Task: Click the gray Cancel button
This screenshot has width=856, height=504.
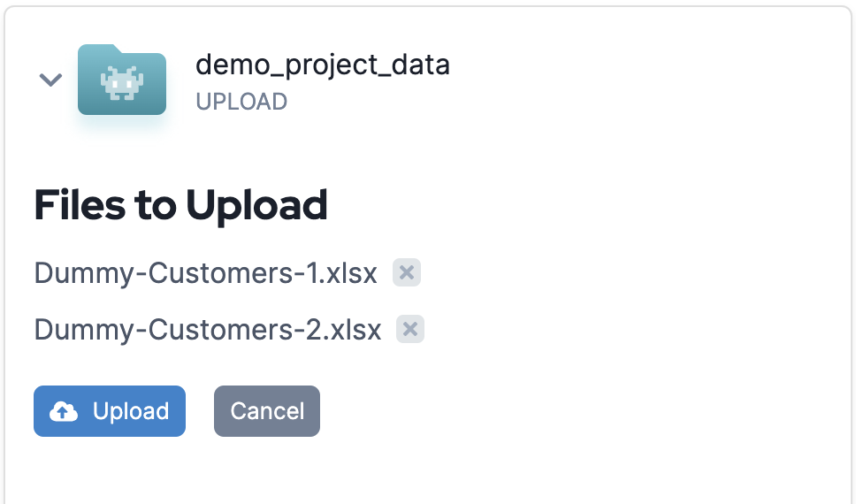Action: coord(267,411)
